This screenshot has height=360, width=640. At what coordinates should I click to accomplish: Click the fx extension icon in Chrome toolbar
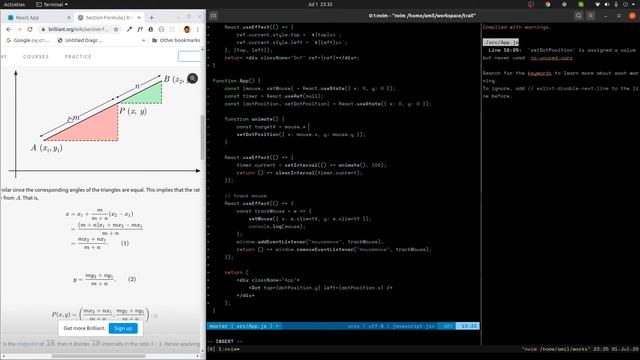click(x=140, y=29)
